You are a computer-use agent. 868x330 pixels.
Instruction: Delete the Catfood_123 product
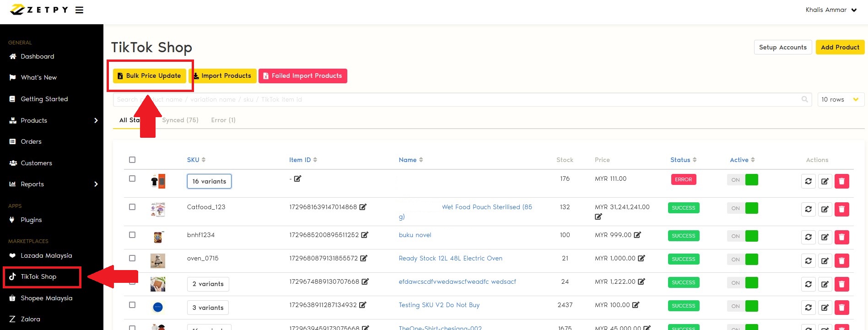[842, 209]
